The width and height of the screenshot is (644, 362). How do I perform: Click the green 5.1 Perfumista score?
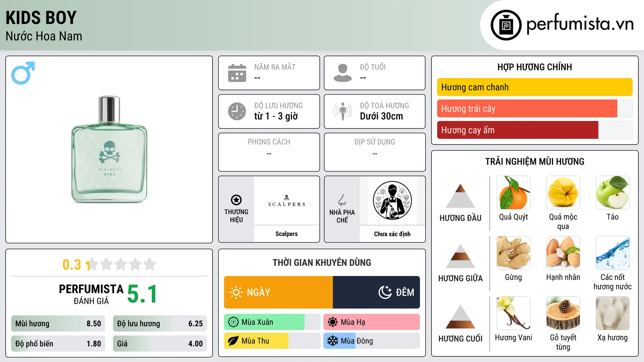point(142,294)
